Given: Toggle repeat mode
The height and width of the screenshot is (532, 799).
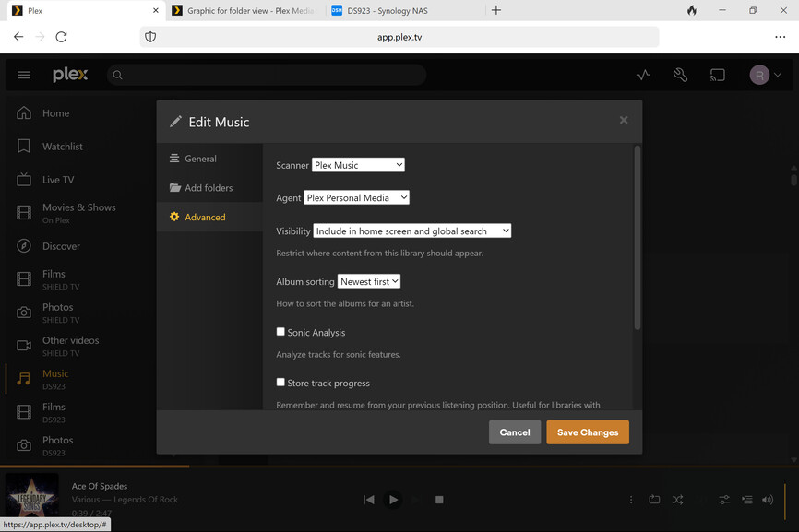Looking at the screenshot, I should 654,500.
